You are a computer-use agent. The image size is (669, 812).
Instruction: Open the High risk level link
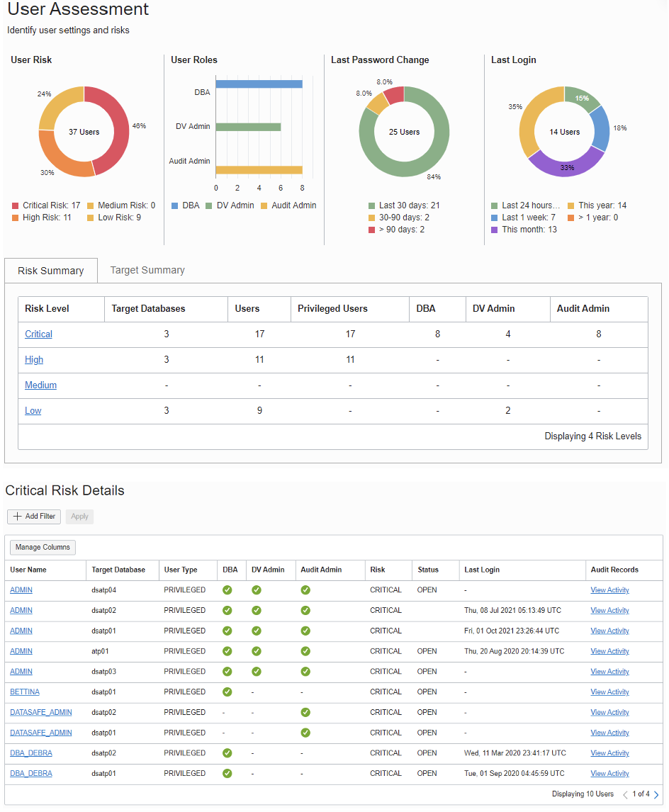coord(34,359)
